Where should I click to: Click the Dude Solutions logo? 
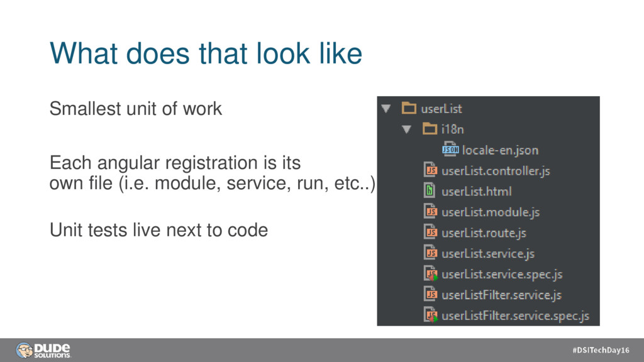[x=43, y=350]
